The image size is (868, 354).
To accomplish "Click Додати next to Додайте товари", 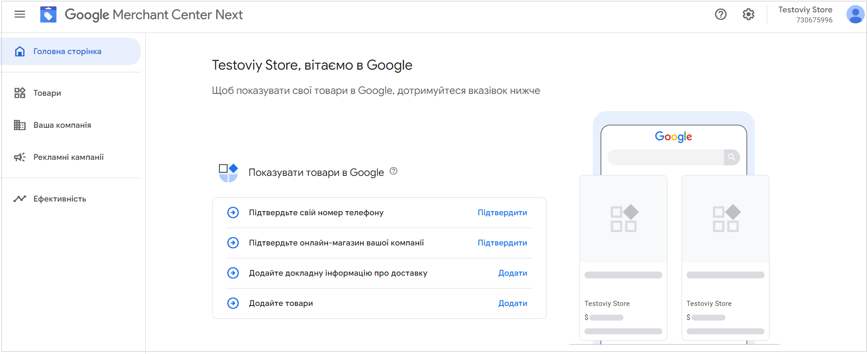I will pyautogui.click(x=513, y=303).
